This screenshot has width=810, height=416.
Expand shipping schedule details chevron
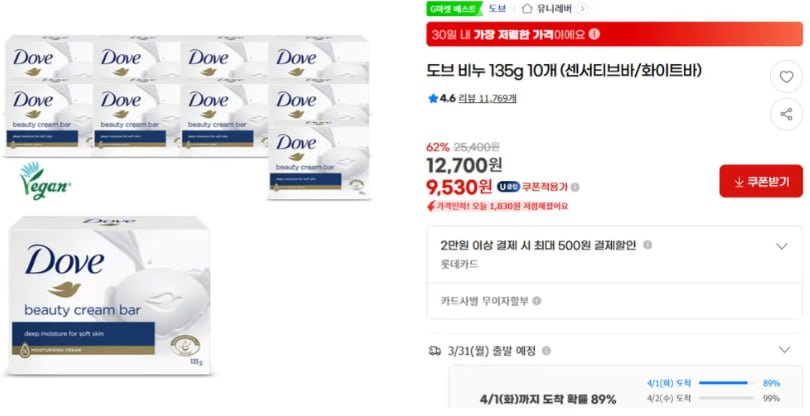pos(784,350)
